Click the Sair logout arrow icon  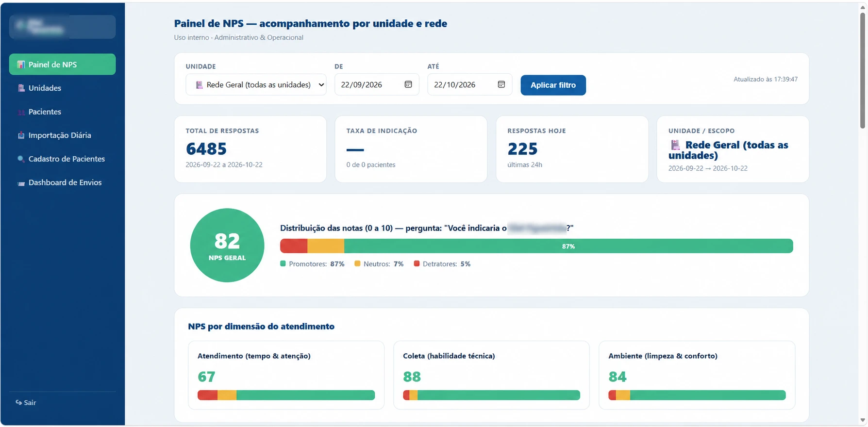[18, 402]
